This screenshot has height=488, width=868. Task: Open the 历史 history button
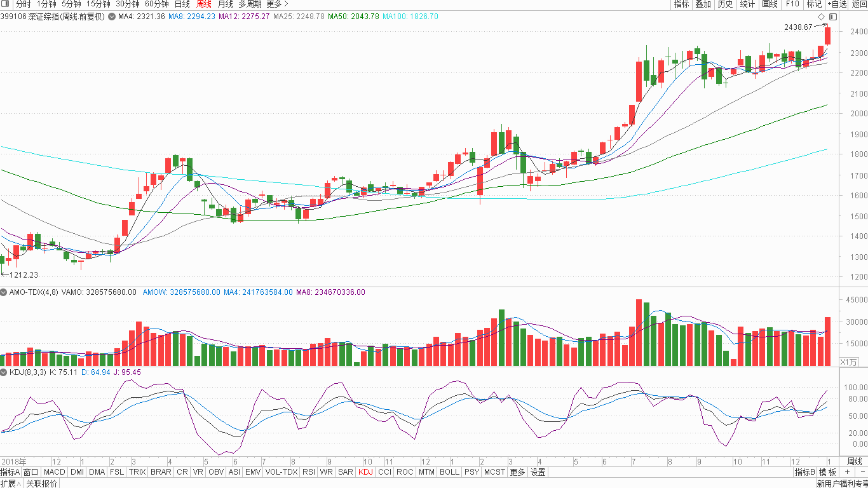point(725,4)
